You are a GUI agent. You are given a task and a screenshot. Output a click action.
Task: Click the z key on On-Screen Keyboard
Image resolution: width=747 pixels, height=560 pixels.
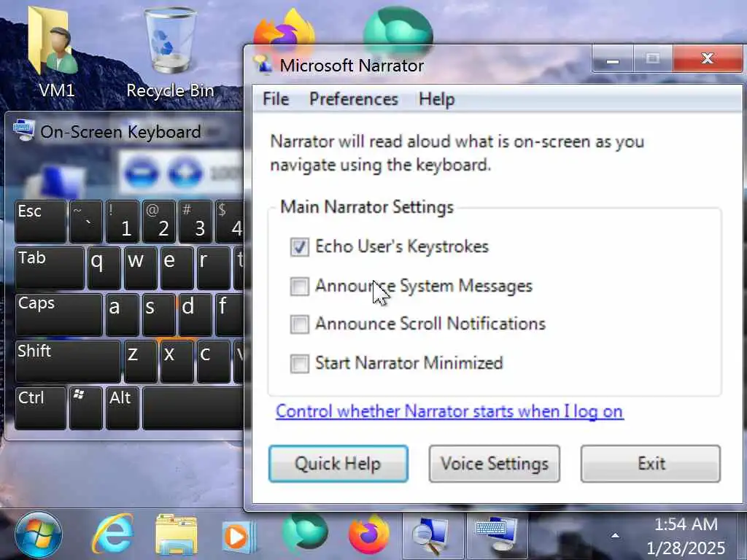point(141,362)
